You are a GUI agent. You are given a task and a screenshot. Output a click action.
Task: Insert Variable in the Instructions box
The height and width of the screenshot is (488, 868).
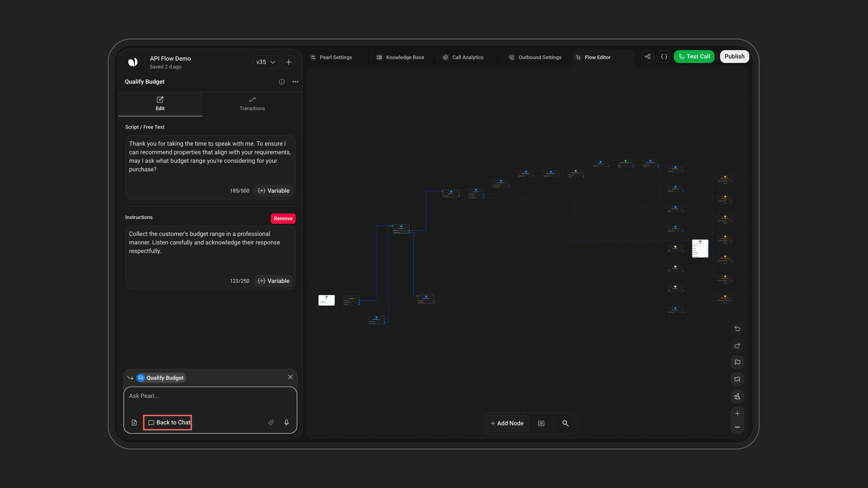[x=274, y=281]
